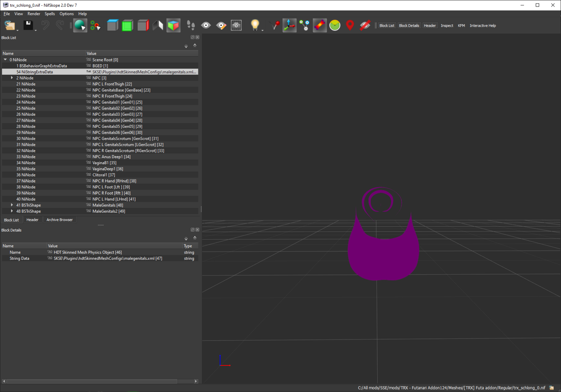The height and width of the screenshot is (392, 561).
Task: Click the KFM toolbar button
Action: 462,25
